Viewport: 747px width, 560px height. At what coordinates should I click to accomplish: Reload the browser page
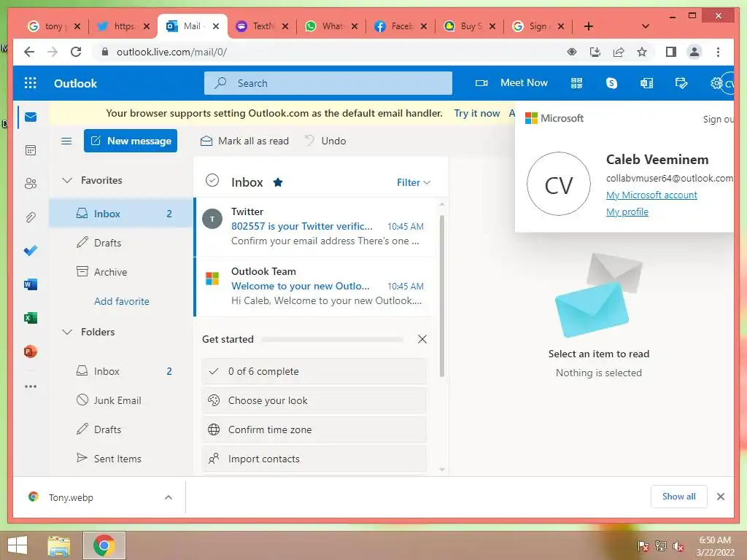76,52
